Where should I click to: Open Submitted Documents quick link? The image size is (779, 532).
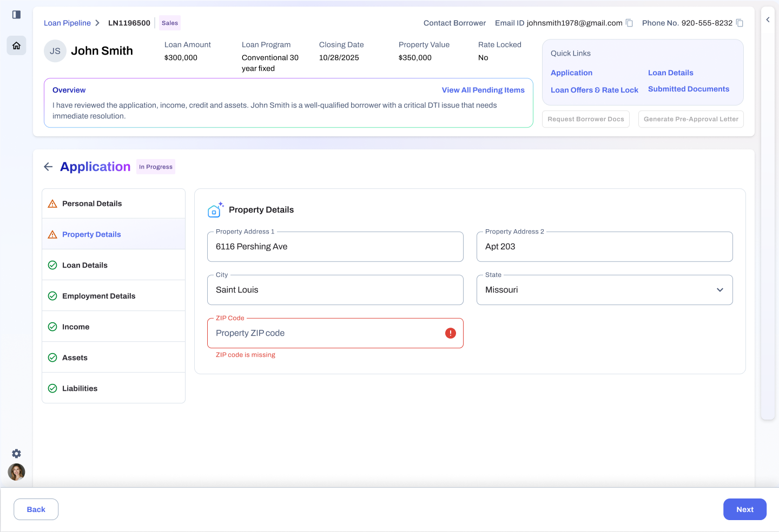(689, 89)
